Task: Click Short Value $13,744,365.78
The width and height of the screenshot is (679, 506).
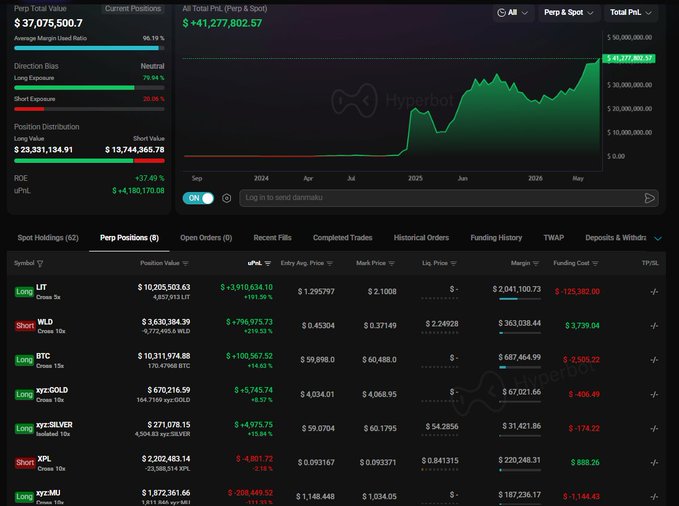Action: tap(135, 149)
